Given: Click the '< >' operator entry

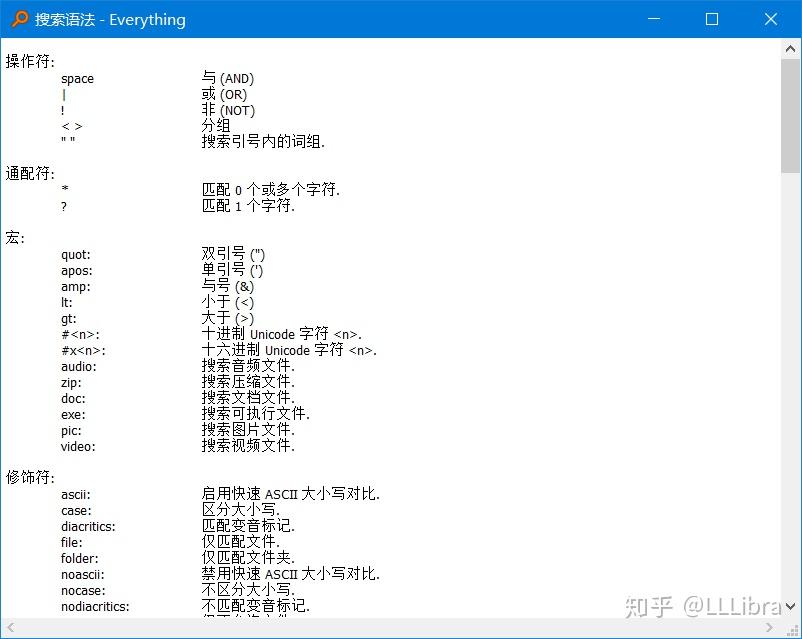Looking at the screenshot, I should pos(72,126).
